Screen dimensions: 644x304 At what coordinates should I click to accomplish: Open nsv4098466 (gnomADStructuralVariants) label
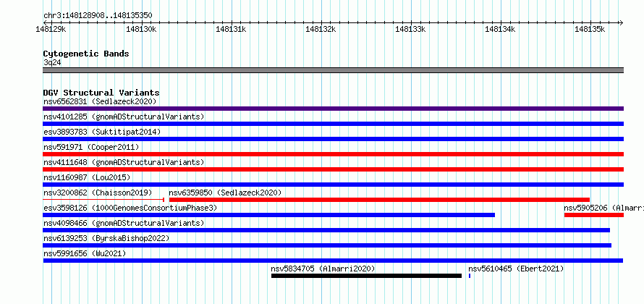pyautogui.click(x=124, y=223)
